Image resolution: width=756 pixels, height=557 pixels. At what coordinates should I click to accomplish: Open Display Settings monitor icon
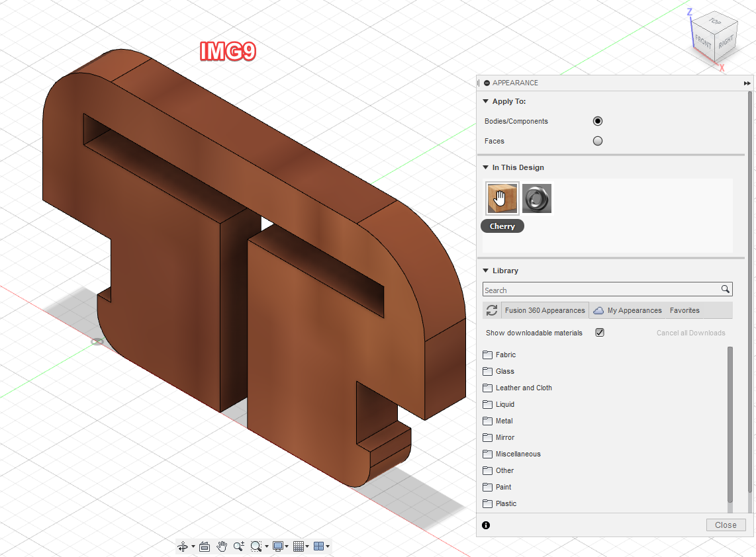[x=278, y=546]
